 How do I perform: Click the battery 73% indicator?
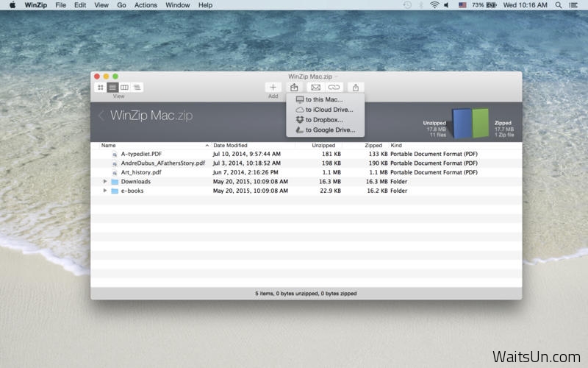tap(484, 5)
